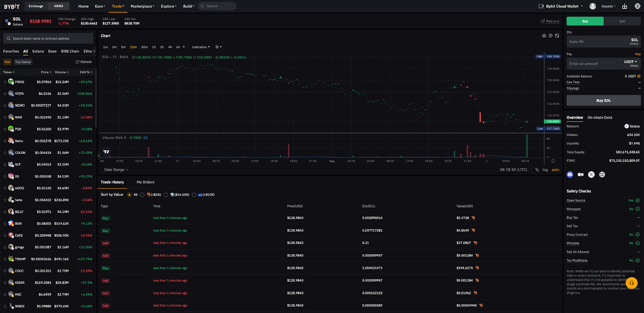Open user profile avatar

click(592, 6)
